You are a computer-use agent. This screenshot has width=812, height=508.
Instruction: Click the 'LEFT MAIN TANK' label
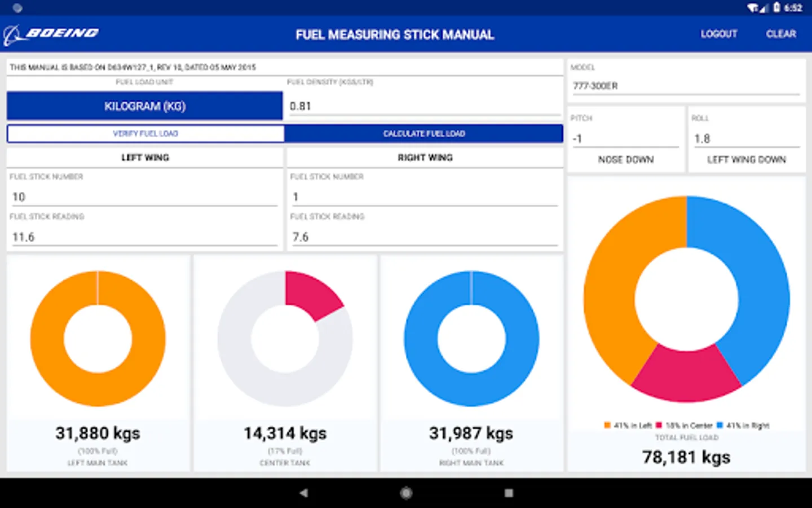(x=98, y=463)
